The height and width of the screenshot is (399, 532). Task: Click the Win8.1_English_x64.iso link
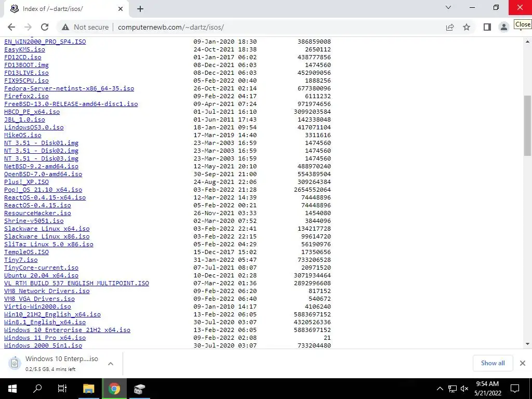45,322
